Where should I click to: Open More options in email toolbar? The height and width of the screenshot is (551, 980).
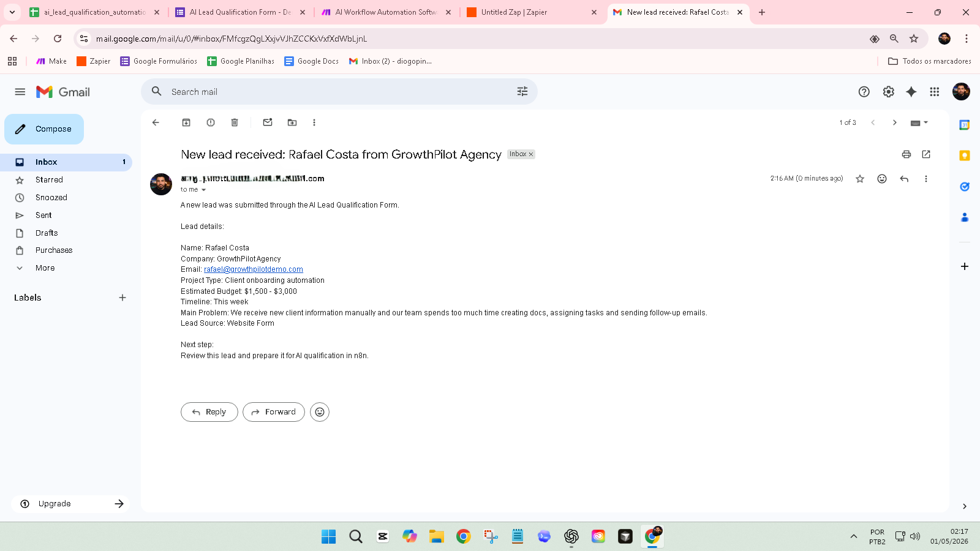click(314, 122)
